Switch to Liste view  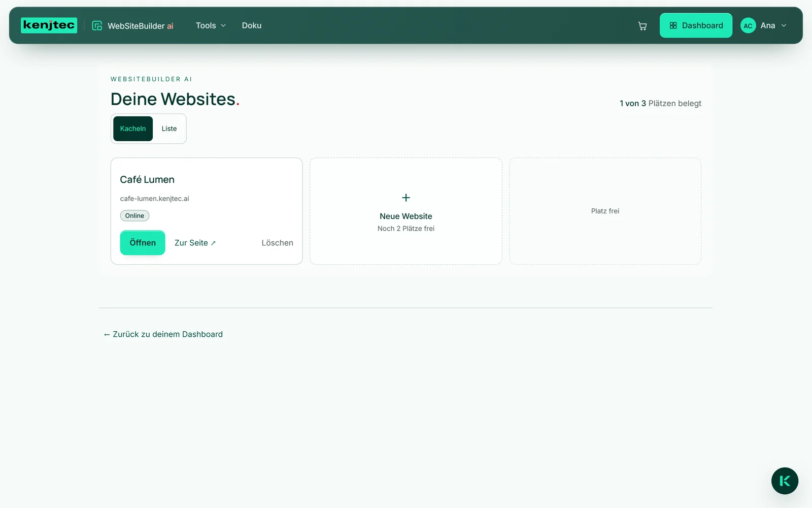pyautogui.click(x=169, y=129)
